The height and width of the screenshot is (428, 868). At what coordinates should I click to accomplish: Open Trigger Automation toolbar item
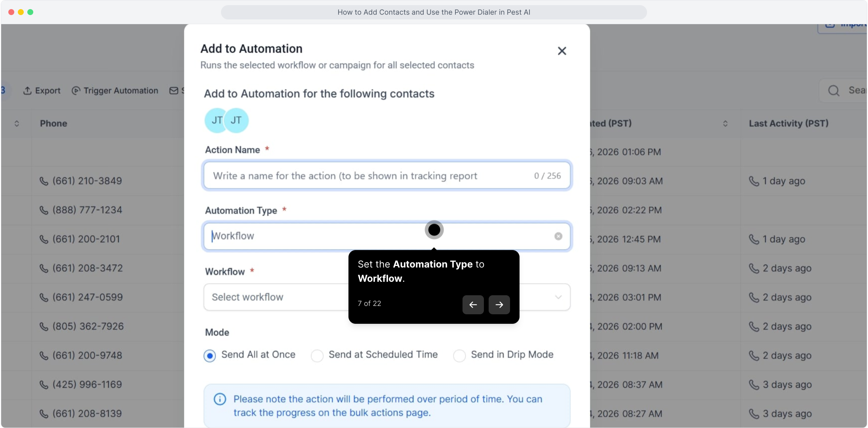(121, 91)
